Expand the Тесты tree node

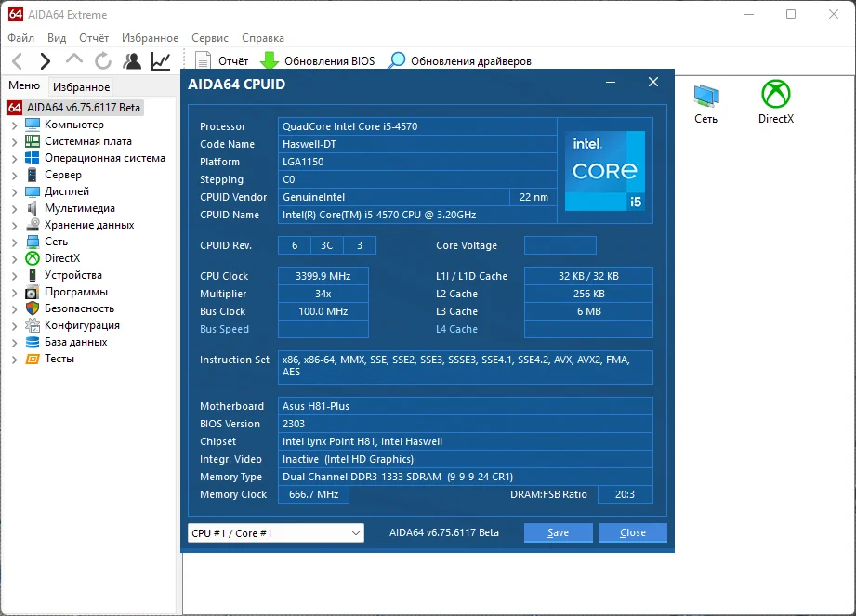tap(14, 360)
